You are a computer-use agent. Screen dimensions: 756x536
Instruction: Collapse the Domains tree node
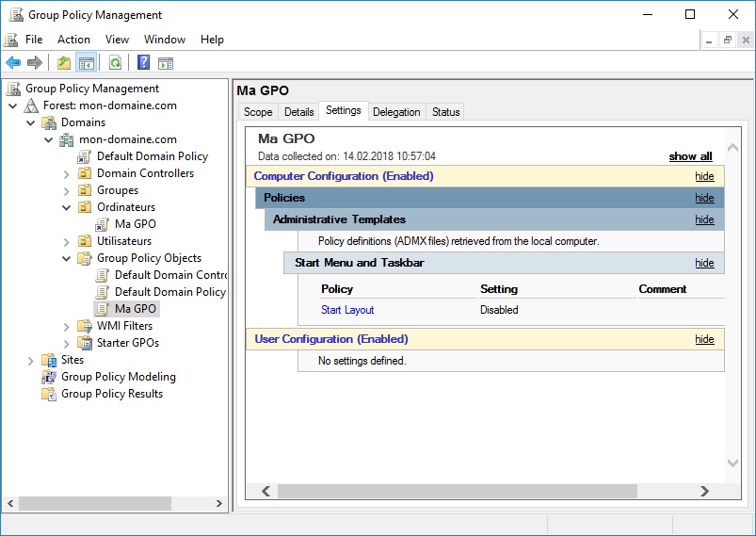click(x=30, y=122)
